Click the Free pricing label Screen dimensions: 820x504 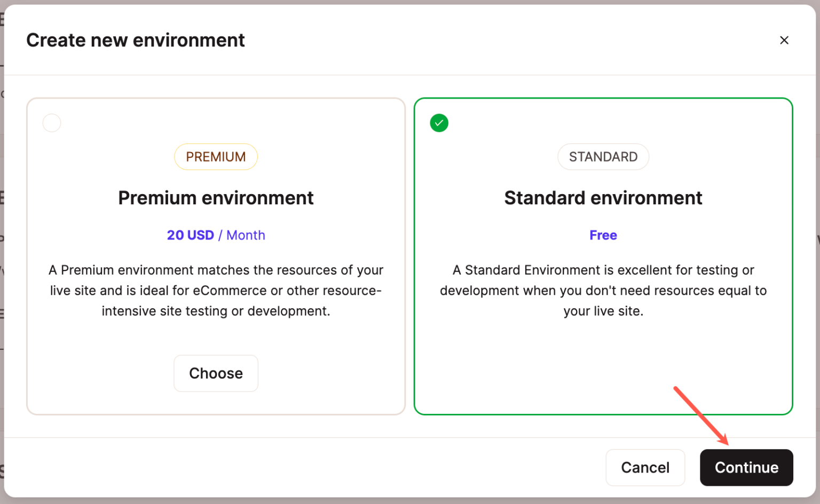(x=603, y=235)
